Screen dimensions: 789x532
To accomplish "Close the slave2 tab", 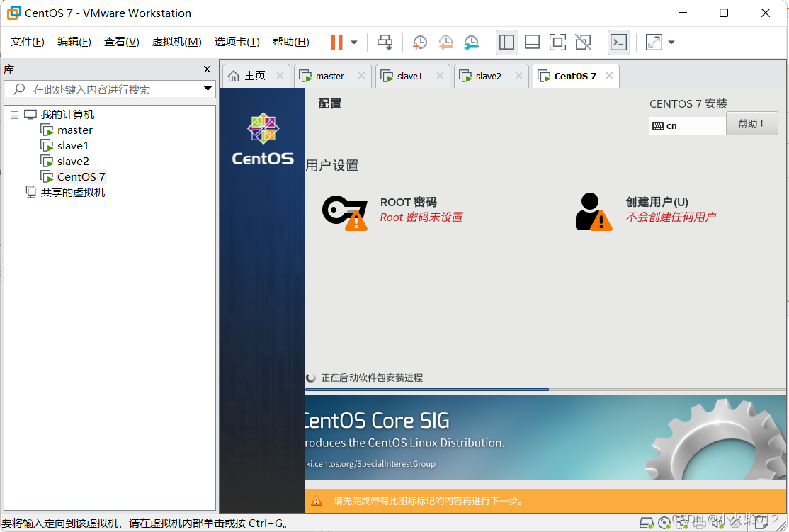I will pos(518,76).
